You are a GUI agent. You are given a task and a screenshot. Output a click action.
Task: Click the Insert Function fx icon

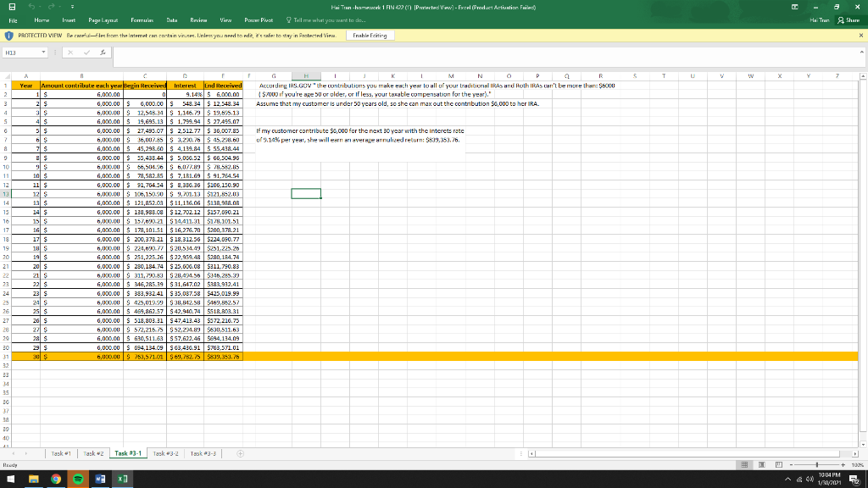(103, 53)
